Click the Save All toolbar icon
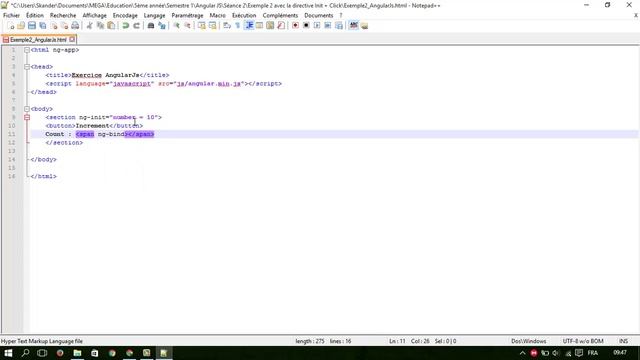 coord(42,26)
